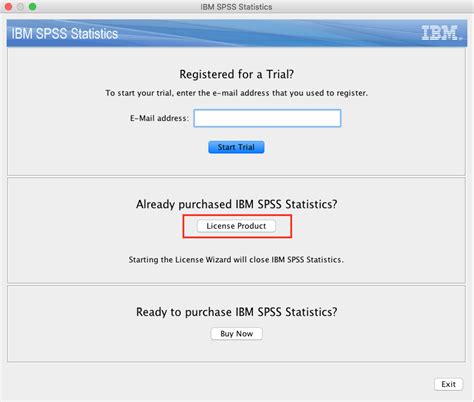Screen dimensions: 474x402
Task: Click the 'E-Mail address:' label
Action: (159, 118)
